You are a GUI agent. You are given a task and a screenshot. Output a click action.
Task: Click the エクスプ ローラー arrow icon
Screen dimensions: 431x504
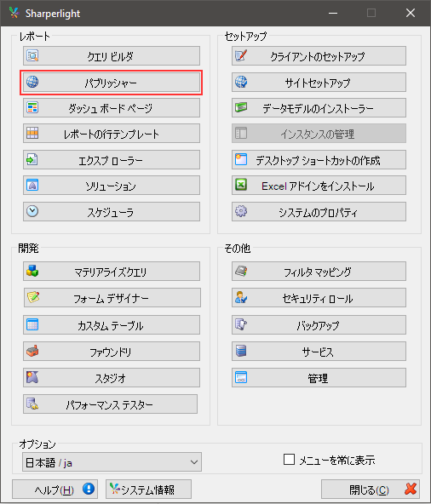32,159
